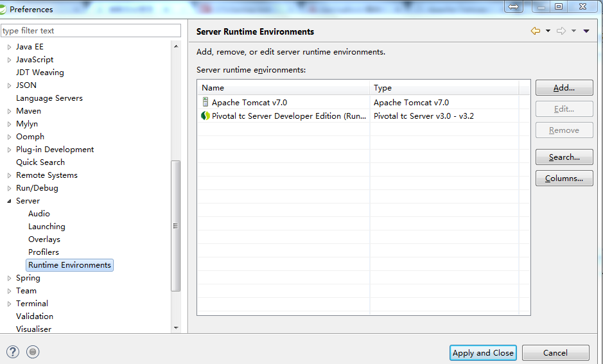Viewport: 603px width, 364px height.
Task: Click the window resize arrows icon in title bar
Action: click(513, 6)
